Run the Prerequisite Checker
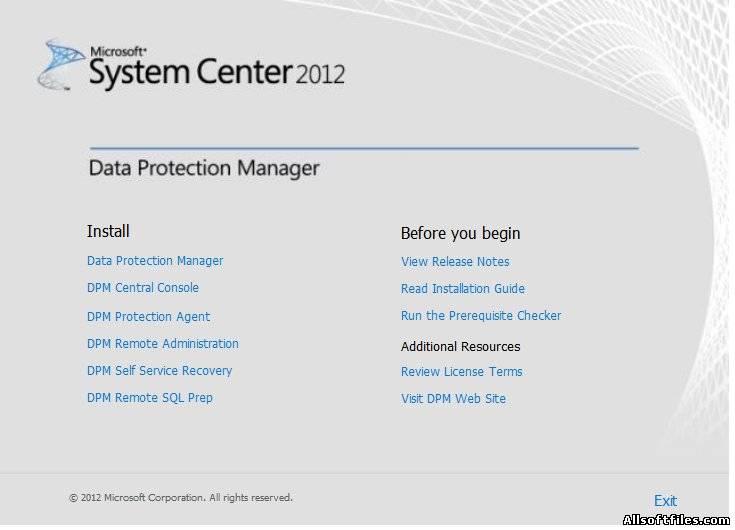The height and width of the screenshot is (530, 735). pyautogui.click(x=481, y=316)
